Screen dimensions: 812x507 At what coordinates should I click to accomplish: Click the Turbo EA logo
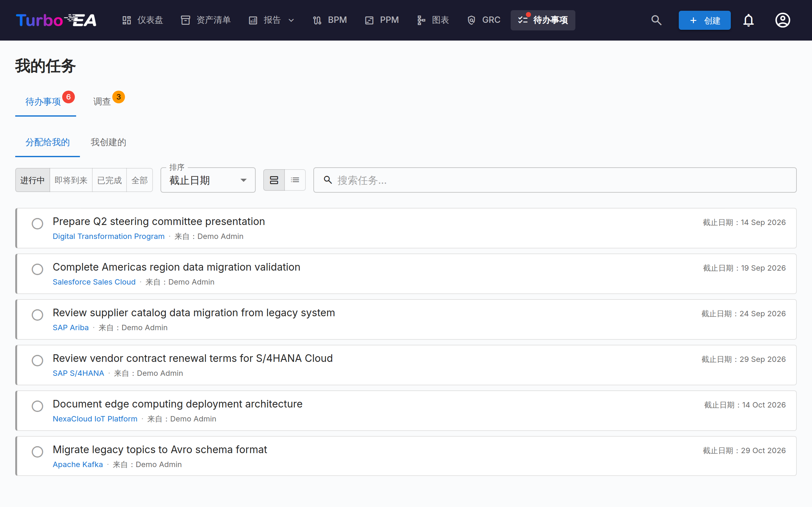tap(56, 20)
